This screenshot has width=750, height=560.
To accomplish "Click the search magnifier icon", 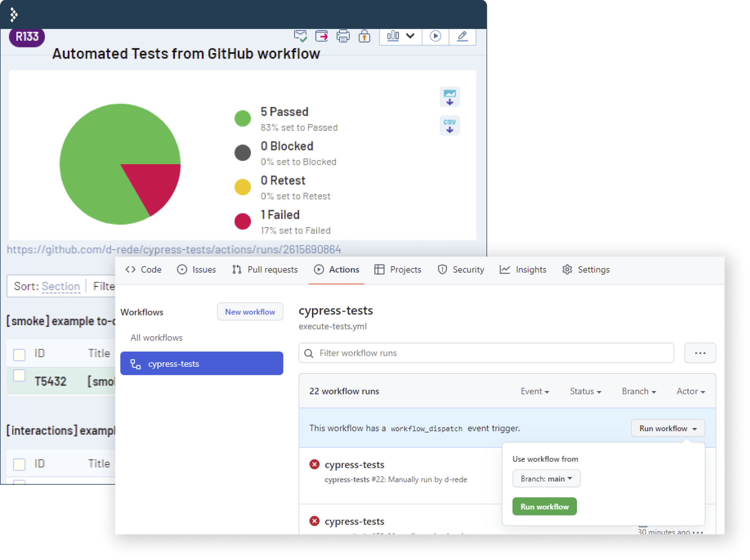I will coord(309,353).
